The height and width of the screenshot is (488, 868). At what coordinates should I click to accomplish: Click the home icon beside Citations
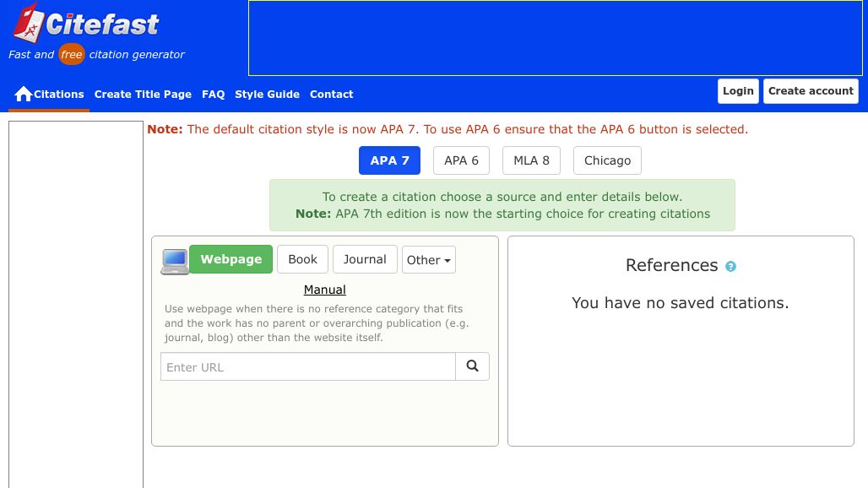(x=24, y=94)
